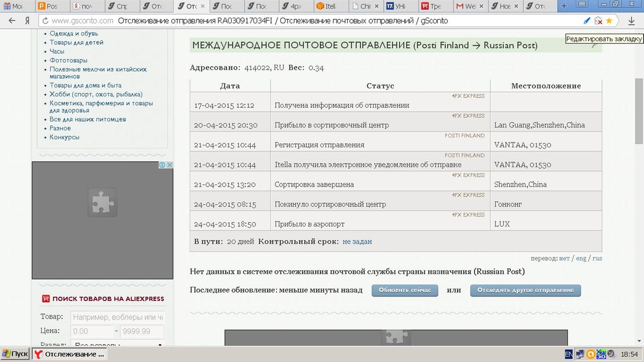644x362 pixels.
Task: Click the browser back arrow
Action: (12, 21)
